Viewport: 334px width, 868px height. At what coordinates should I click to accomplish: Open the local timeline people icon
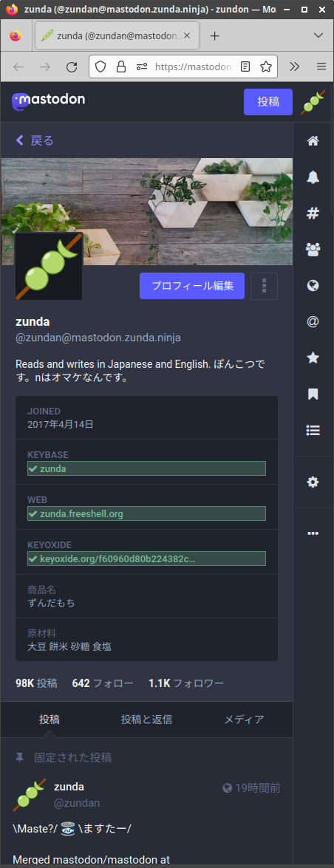313,250
